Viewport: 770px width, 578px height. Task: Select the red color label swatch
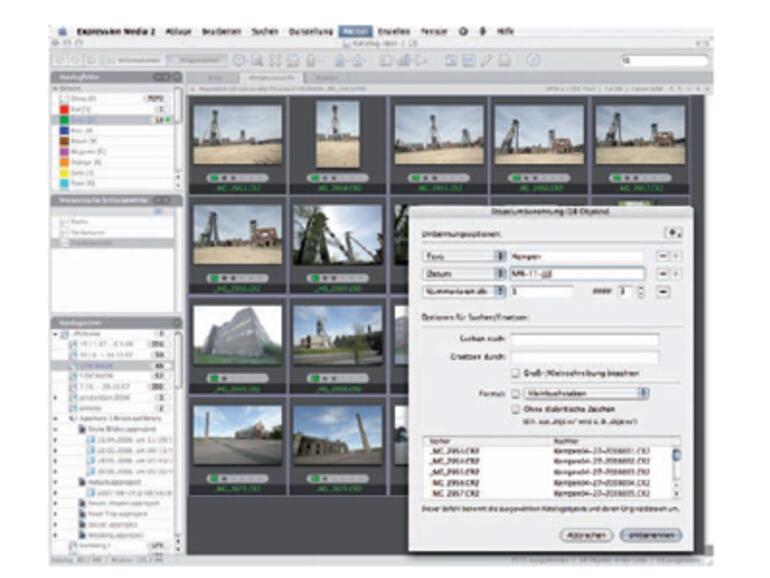point(61,110)
